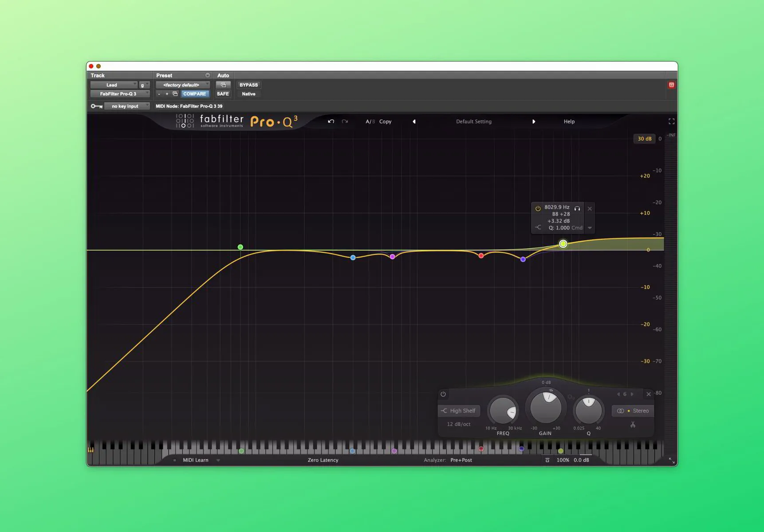Open the automation enable window icon
764x532 pixels.
tap(223, 85)
